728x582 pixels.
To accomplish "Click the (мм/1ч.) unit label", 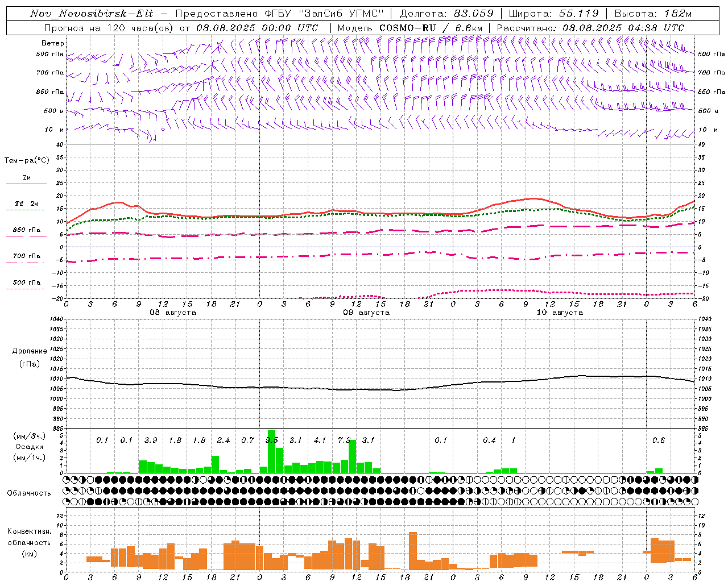I will [x=29, y=457].
